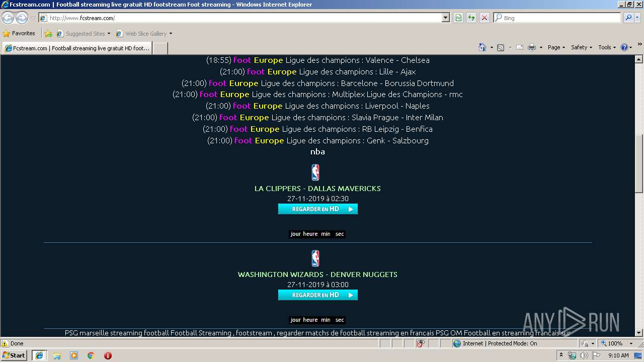Click the nba section heading
Viewport: 644px width, 362px height.
coord(317,151)
